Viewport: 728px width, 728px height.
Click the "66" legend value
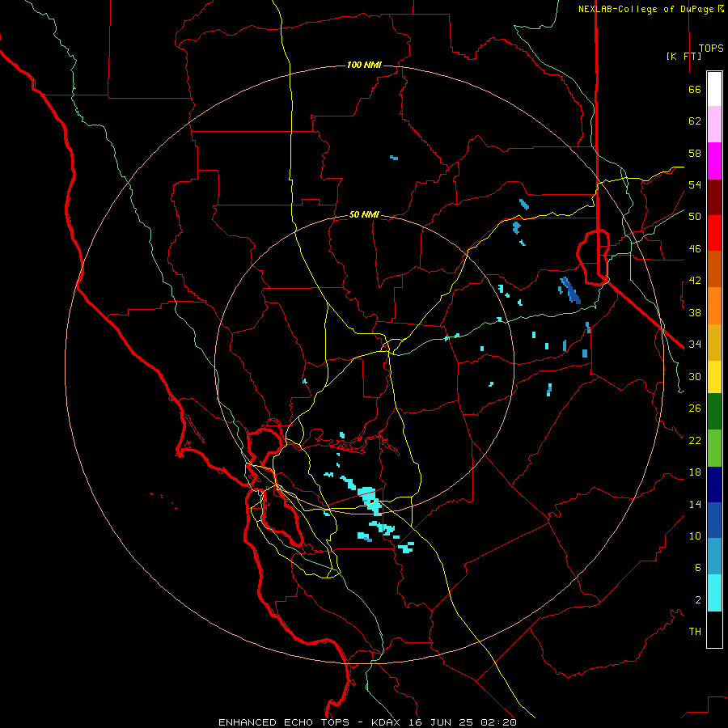tap(695, 90)
